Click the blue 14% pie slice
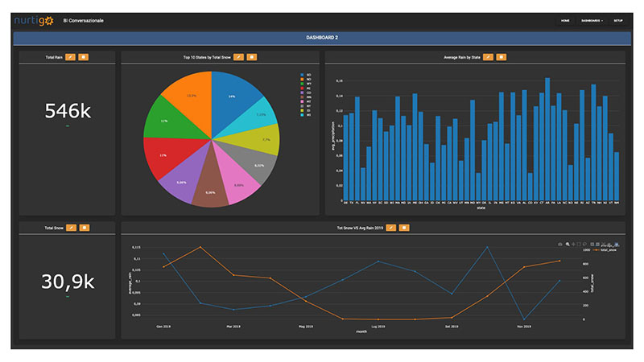 (233, 98)
